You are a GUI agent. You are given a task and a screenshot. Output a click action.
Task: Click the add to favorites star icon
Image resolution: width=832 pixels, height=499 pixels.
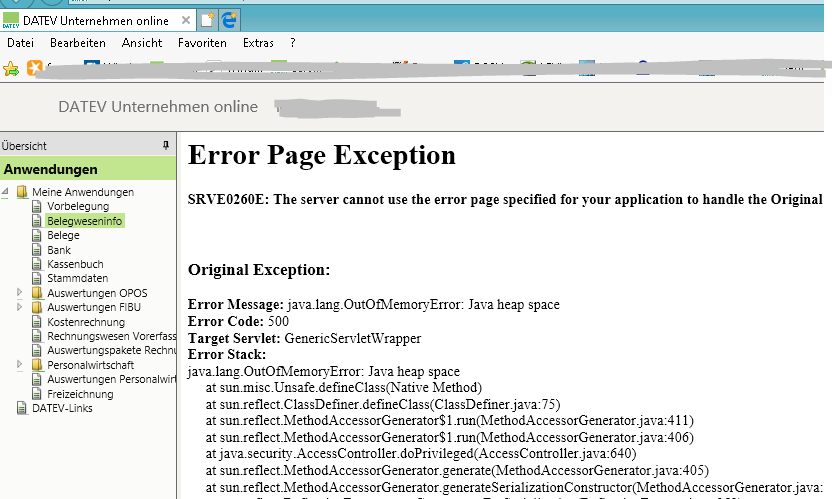[x=11, y=68]
